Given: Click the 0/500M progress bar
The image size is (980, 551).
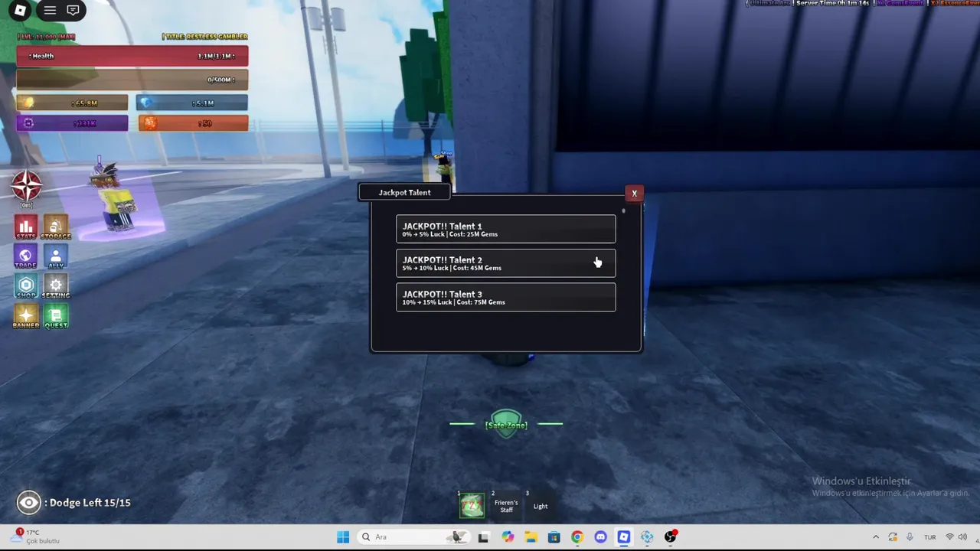Looking at the screenshot, I should click(132, 80).
